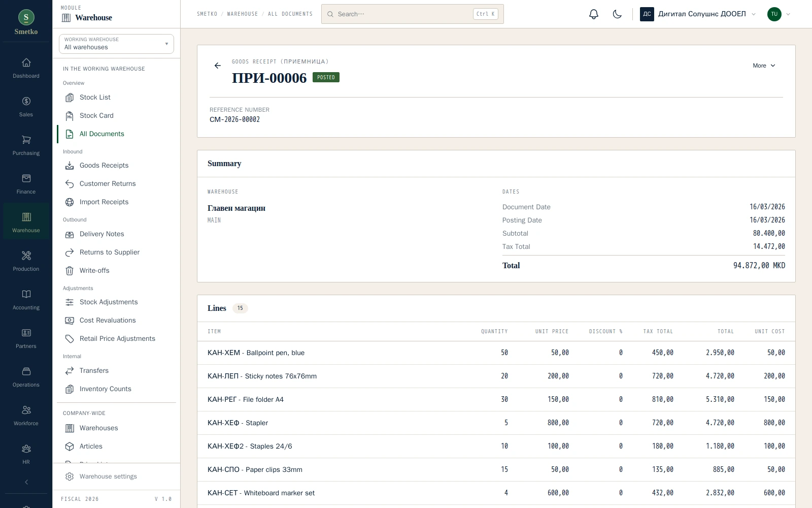
Task: Toggle dark mode moon icon
Action: point(617,14)
